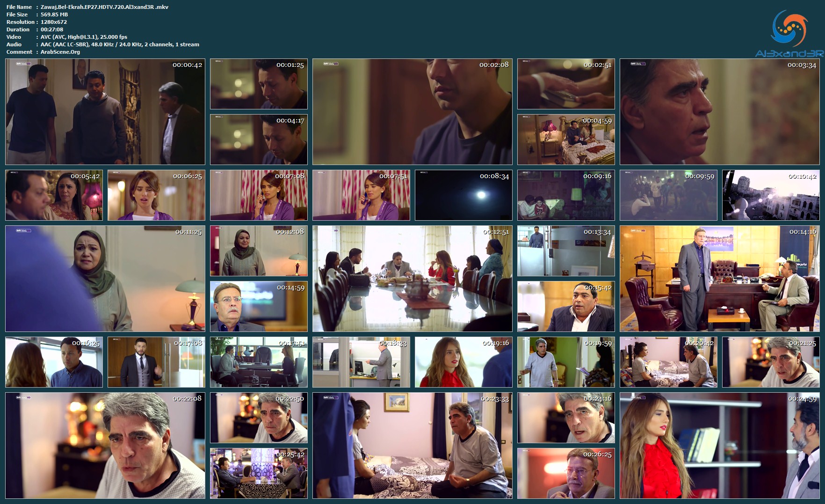Select the frame at 00:01:25
This screenshot has width=825, height=504.
[x=259, y=84]
